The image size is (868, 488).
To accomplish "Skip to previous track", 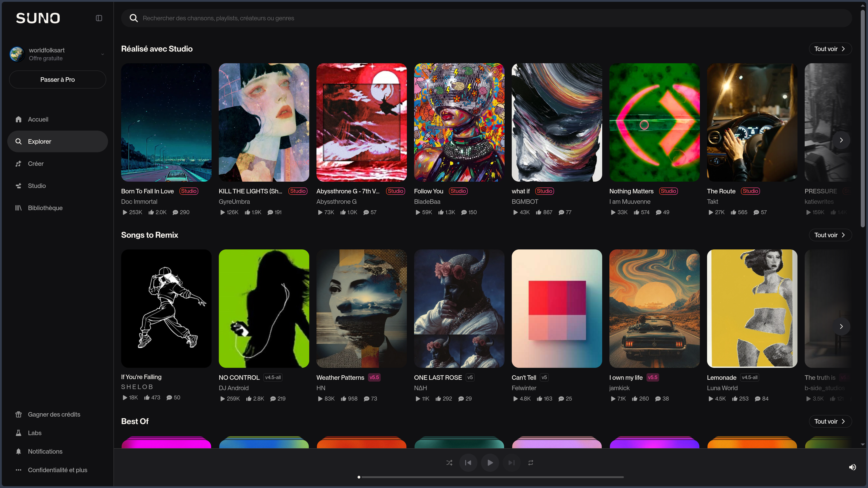I will pyautogui.click(x=468, y=463).
